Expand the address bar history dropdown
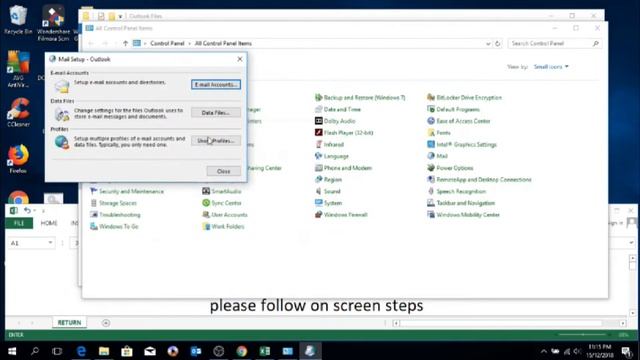Screen dimensions: 640x360 click(488, 43)
